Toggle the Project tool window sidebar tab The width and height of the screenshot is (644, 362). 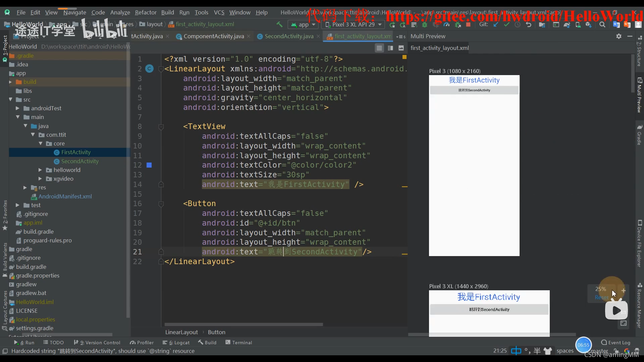[x=5, y=48]
